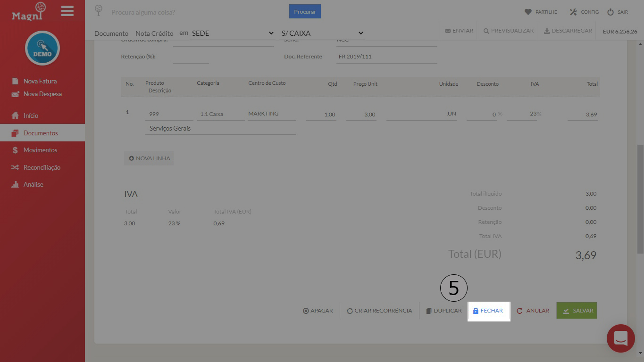Click the Procurar button
This screenshot has width=644, height=362.
tap(305, 11)
